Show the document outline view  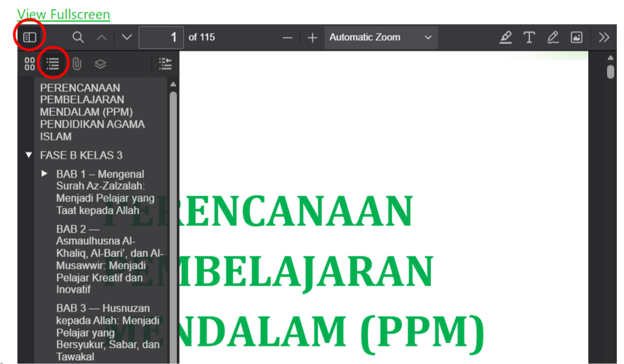tap(53, 63)
